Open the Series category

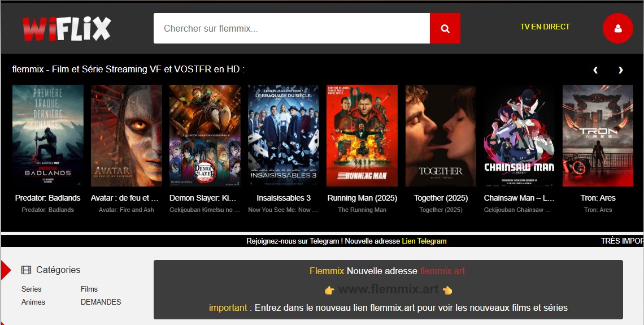tap(32, 289)
